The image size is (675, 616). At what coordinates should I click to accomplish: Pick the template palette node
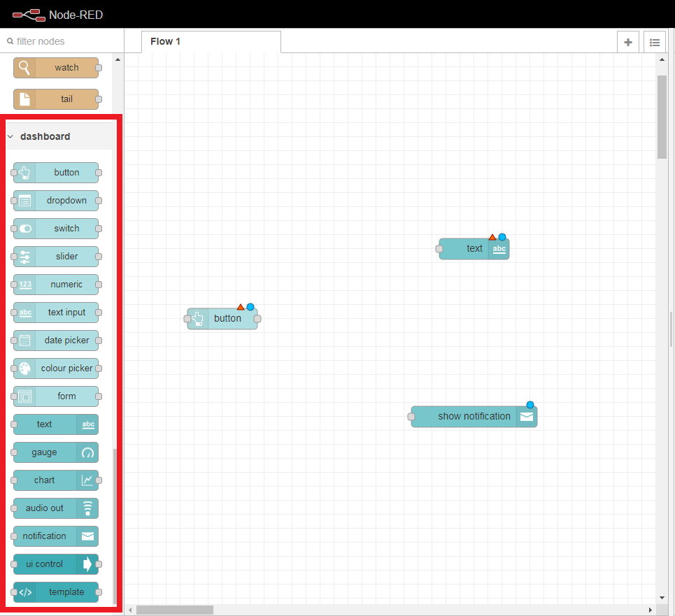[x=56, y=592]
